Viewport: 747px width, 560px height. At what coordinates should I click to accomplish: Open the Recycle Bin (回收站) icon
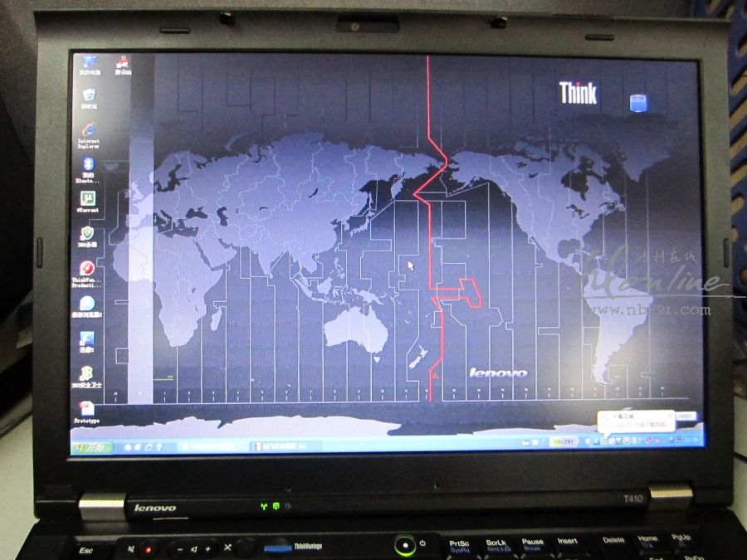click(89, 99)
